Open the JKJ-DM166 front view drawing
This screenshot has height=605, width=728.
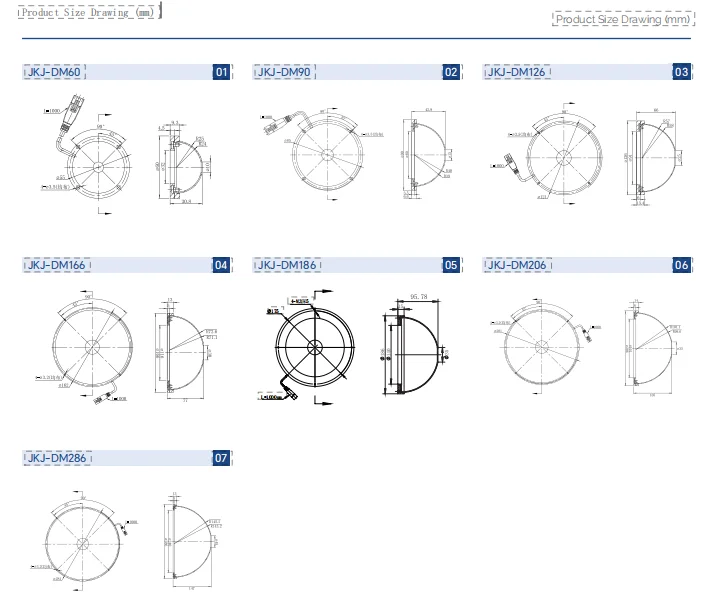click(x=84, y=348)
